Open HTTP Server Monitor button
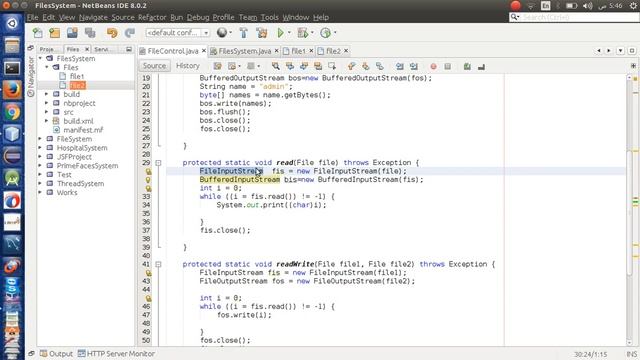This screenshot has width=640, height=360. point(116,354)
